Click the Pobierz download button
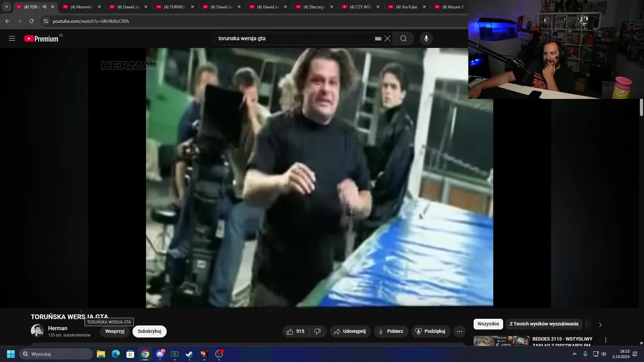The image size is (644, 362). coord(391,331)
